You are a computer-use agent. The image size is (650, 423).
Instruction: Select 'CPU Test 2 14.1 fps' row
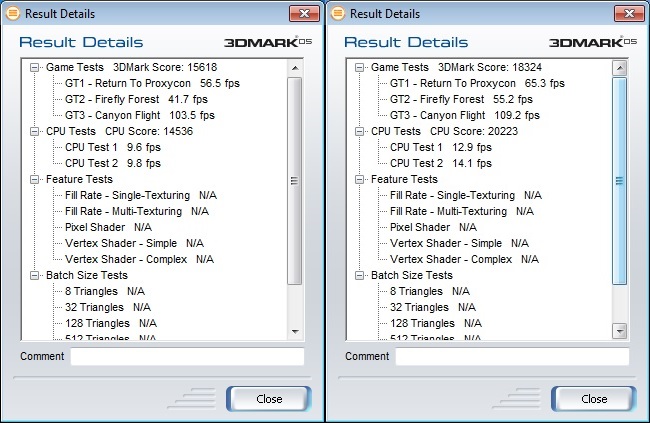(441, 163)
